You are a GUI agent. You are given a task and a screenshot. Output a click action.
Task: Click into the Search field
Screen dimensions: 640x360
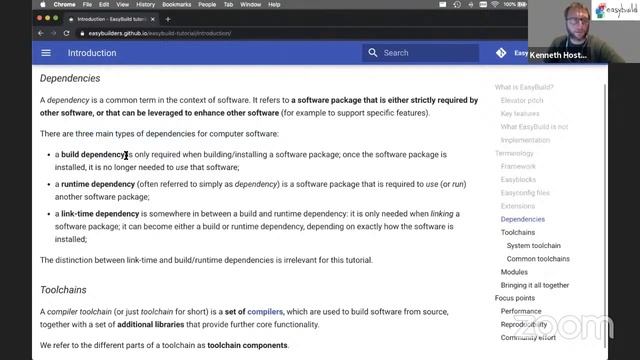point(420,53)
